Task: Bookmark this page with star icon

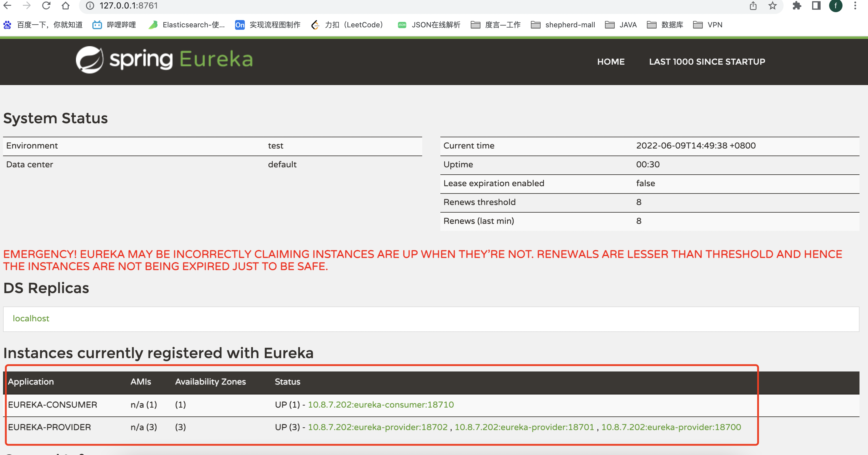Action: [772, 5]
